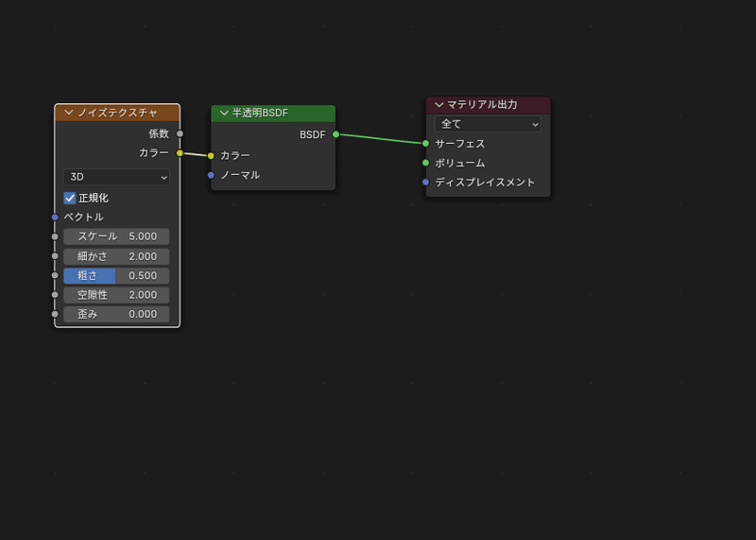
Task: Click the 粗さ input socket
Action: point(55,275)
